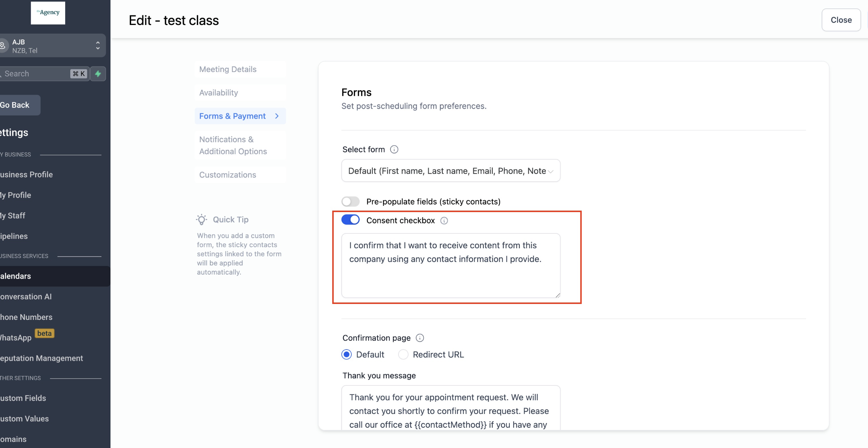The image size is (868, 448).
Task: Click the Go Back button
Action: [16, 105]
